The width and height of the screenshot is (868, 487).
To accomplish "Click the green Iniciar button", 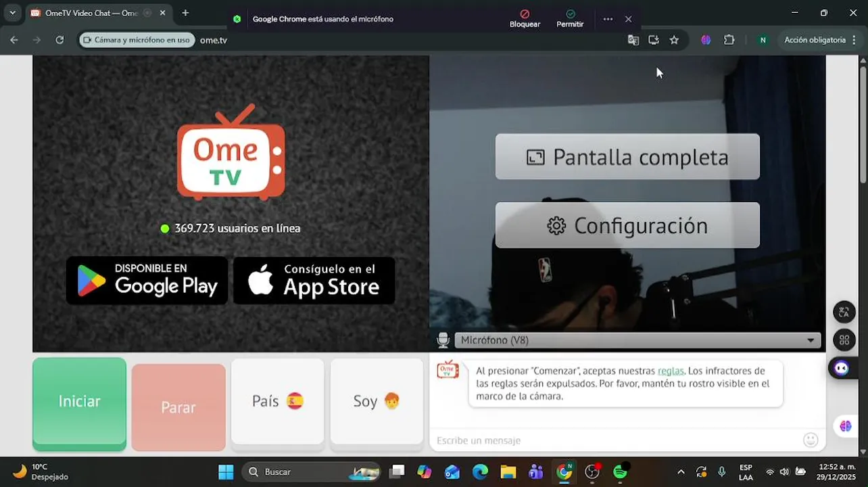I will (79, 404).
